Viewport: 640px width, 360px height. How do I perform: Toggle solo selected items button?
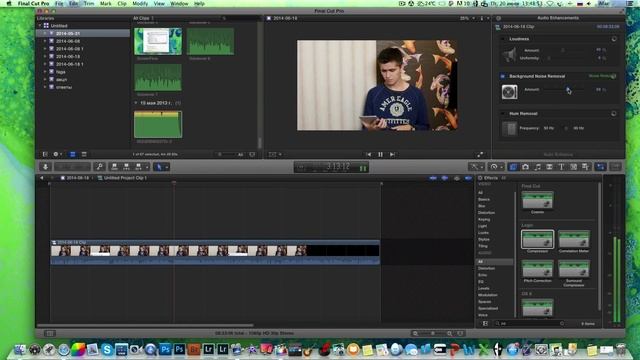(457, 178)
